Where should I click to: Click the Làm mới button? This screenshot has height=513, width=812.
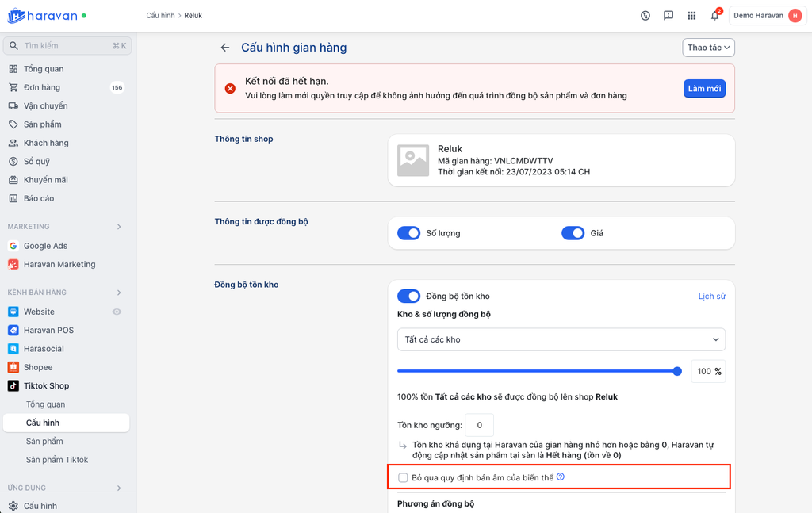(703, 88)
